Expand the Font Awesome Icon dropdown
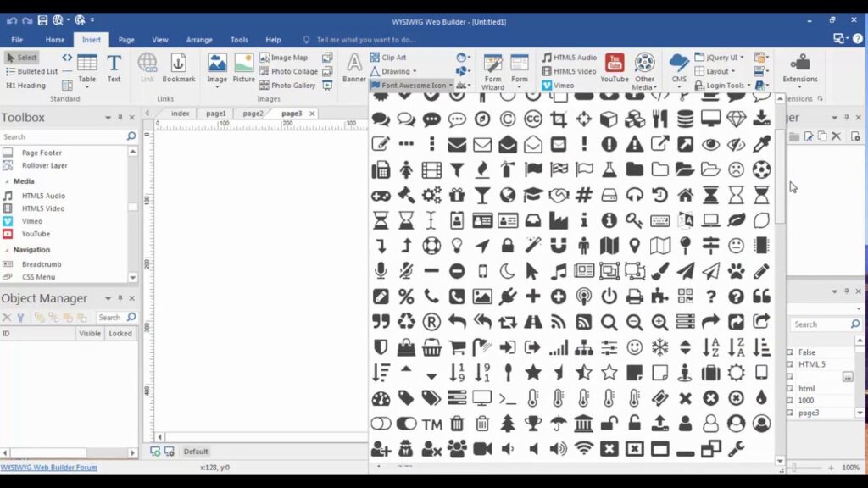 point(451,86)
